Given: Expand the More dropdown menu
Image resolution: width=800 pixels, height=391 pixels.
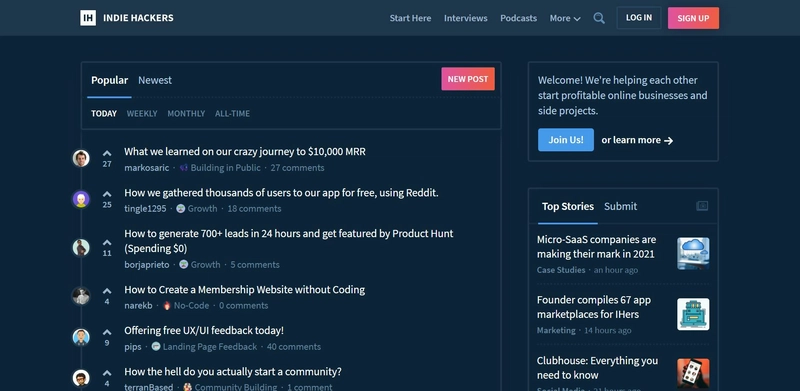Looking at the screenshot, I should [x=565, y=18].
